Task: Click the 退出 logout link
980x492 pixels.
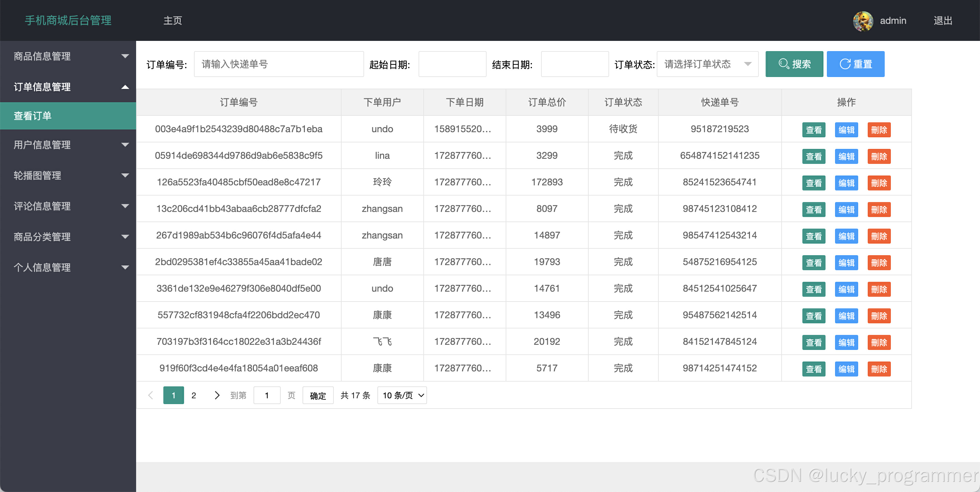Action: pyautogui.click(x=943, y=20)
